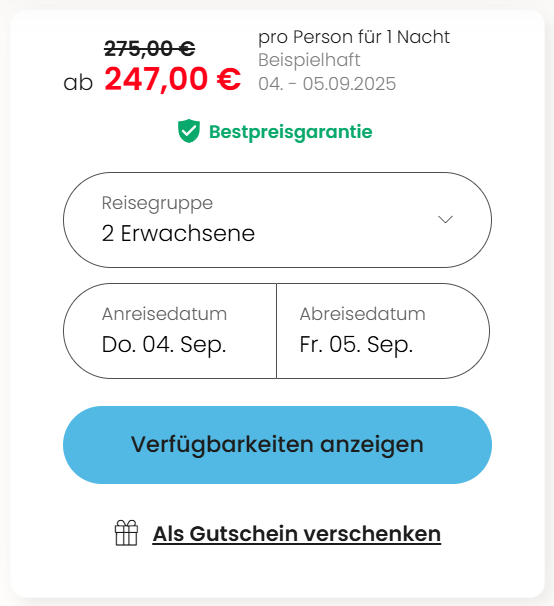
Task: Click the example date 04. - 05.09.2025
Action: tap(327, 84)
